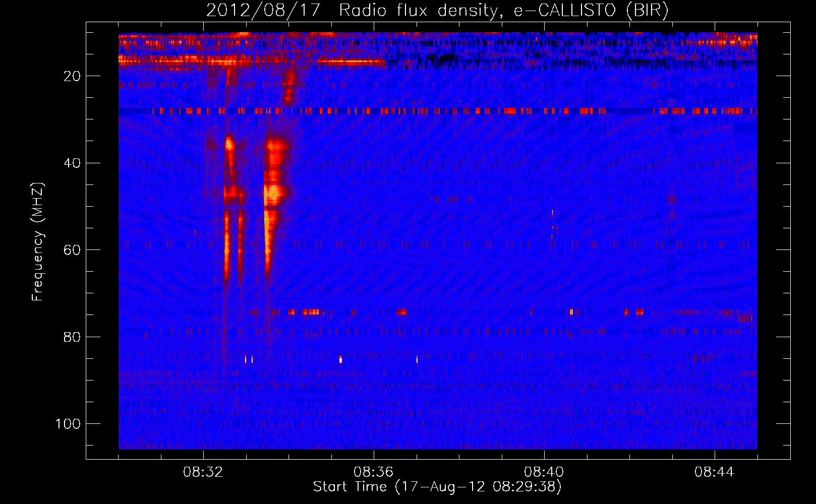Click the 100 MHz frequency tick label
The image size is (816, 504).
(68, 424)
